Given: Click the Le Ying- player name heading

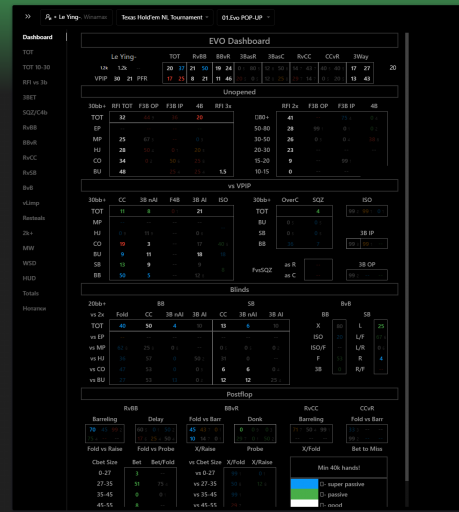Looking at the screenshot, I should click(123, 57).
